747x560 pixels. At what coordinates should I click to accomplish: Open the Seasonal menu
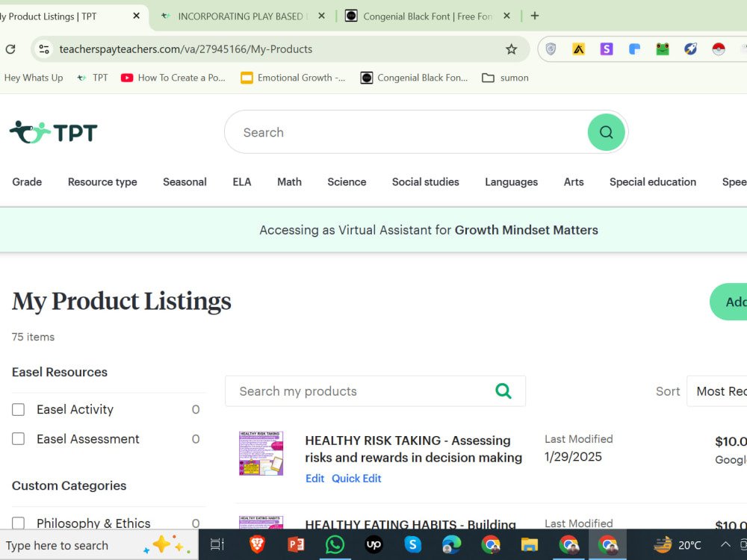185,182
